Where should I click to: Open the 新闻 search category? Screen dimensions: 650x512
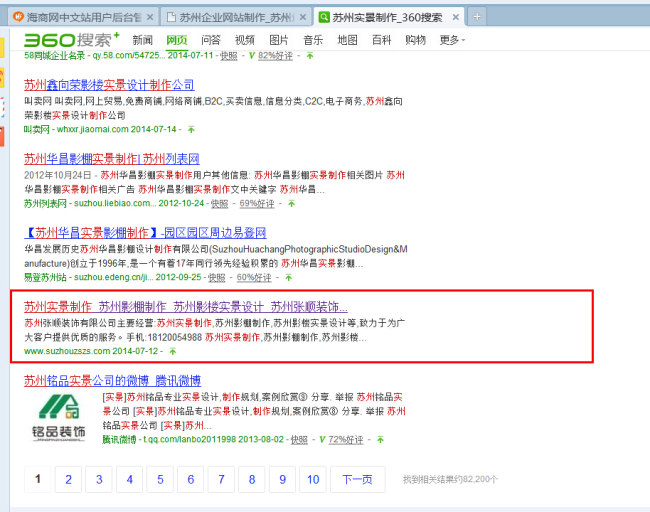pos(143,40)
